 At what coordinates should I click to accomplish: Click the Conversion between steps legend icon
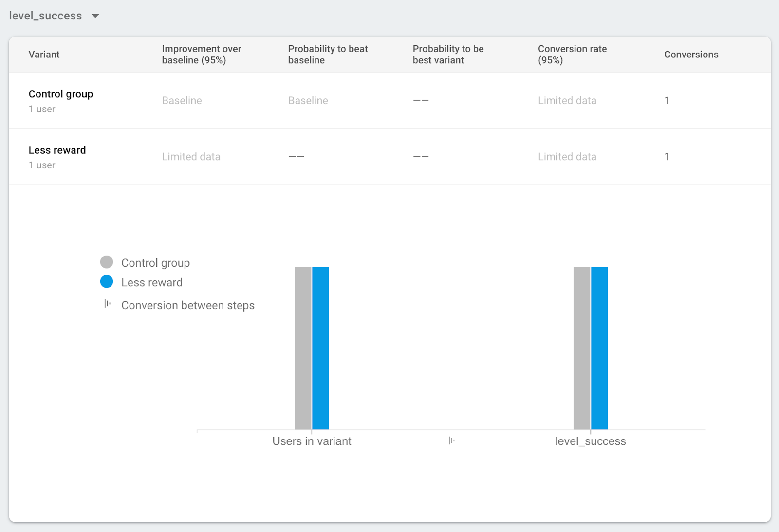[x=107, y=304]
